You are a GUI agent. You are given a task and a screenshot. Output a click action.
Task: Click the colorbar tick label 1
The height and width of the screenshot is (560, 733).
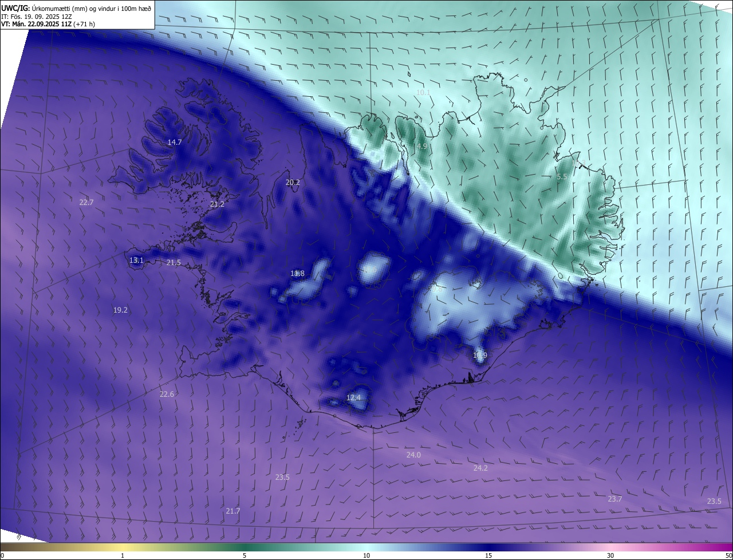click(x=123, y=555)
